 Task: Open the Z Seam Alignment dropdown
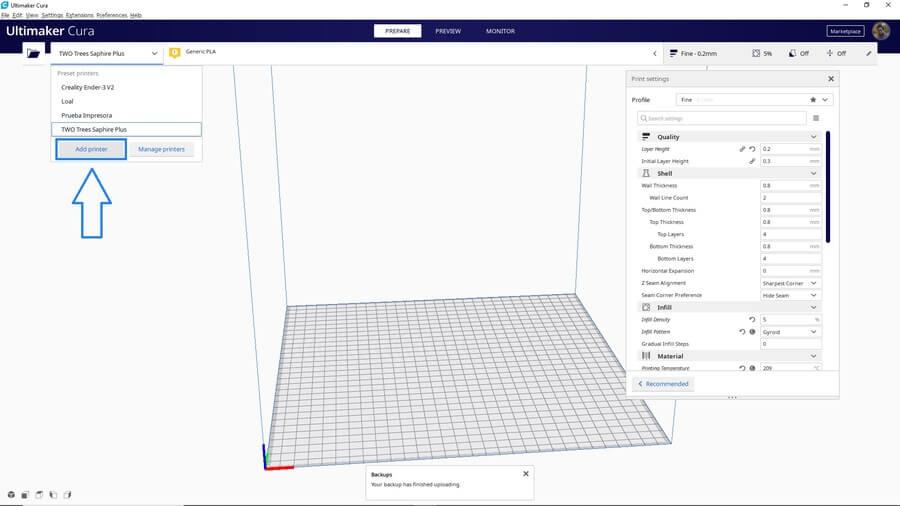(x=789, y=283)
